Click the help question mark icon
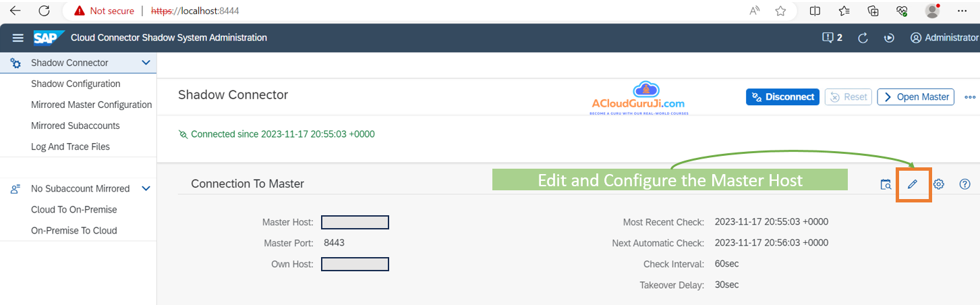 (964, 184)
